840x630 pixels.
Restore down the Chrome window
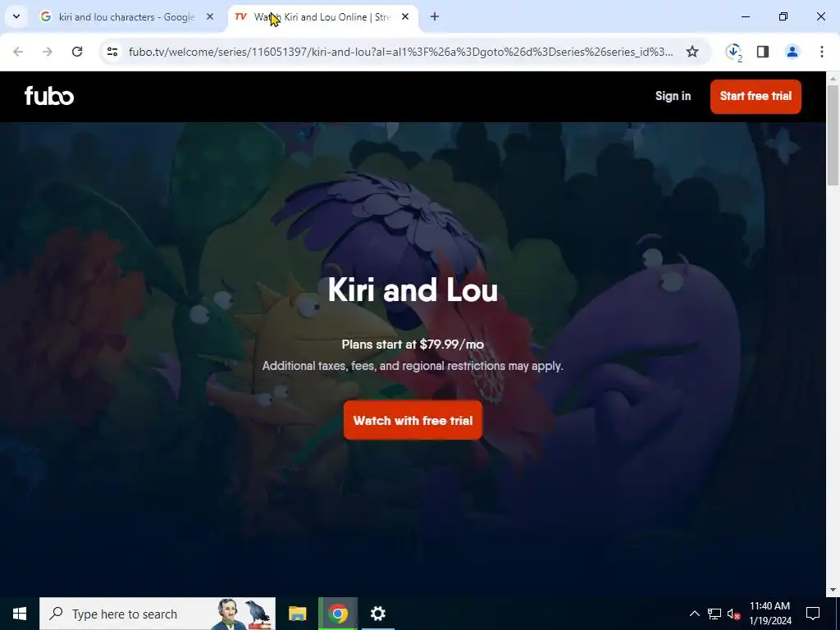point(783,17)
